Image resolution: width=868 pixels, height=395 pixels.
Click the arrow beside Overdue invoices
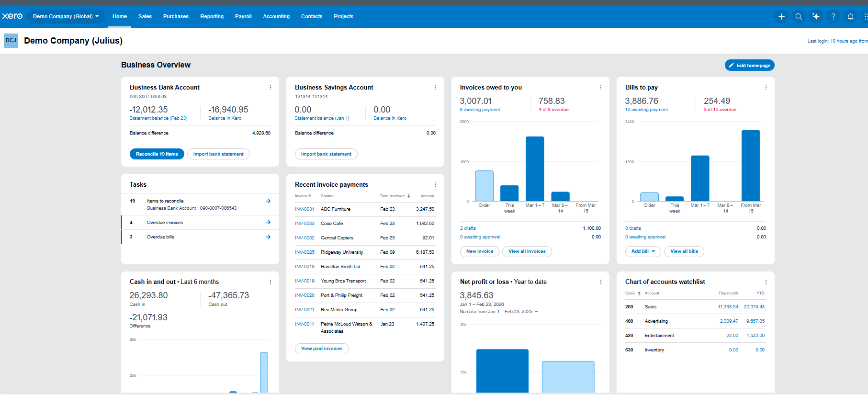[x=268, y=222]
